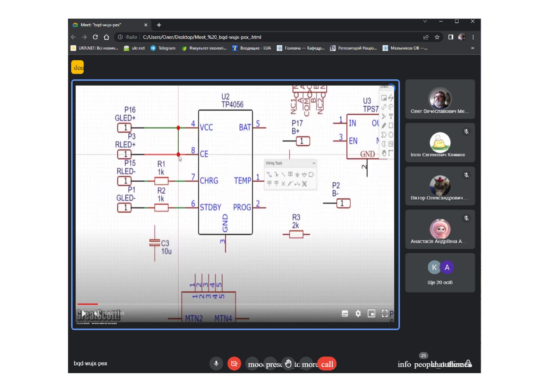Open the Chrome three-dot menu
Screen dimensions: 555x392
(473, 37)
